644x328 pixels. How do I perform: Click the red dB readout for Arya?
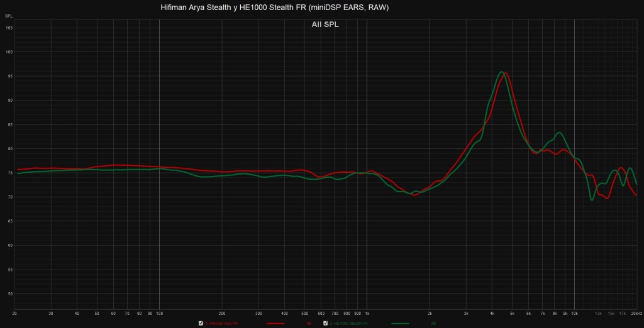(x=309, y=323)
